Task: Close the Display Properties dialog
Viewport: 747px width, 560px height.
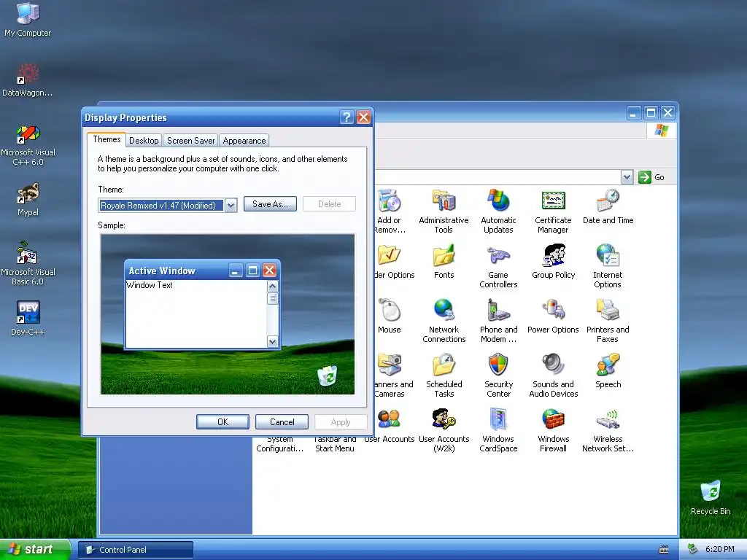Action: (x=363, y=117)
